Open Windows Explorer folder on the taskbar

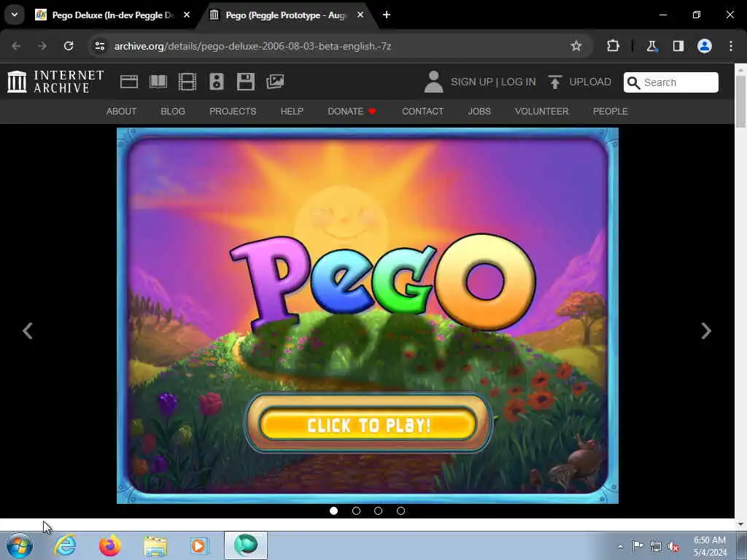(x=156, y=545)
